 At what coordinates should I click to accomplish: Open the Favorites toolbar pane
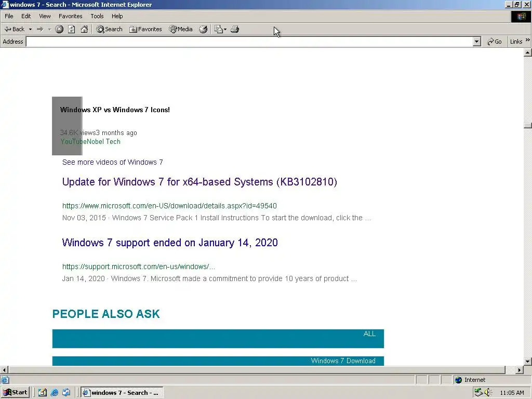point(145,29)
